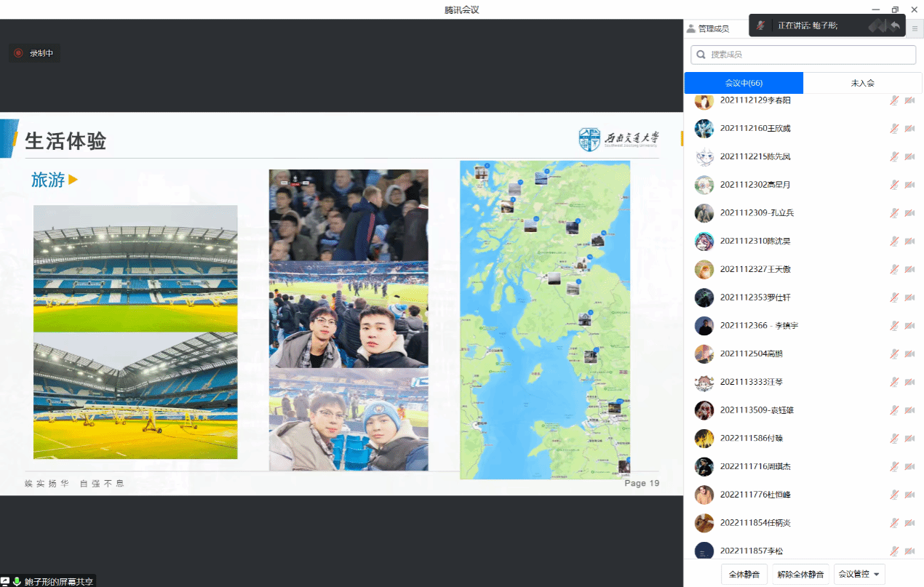Click the 管理成员 panel header
The image size is (924, 587).
708,28
